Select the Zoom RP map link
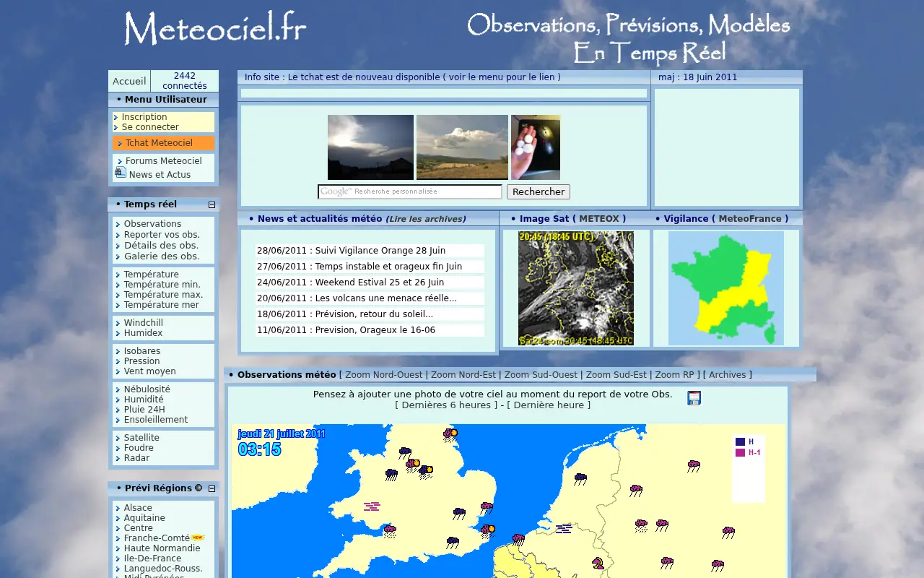 tap(674, 375)
